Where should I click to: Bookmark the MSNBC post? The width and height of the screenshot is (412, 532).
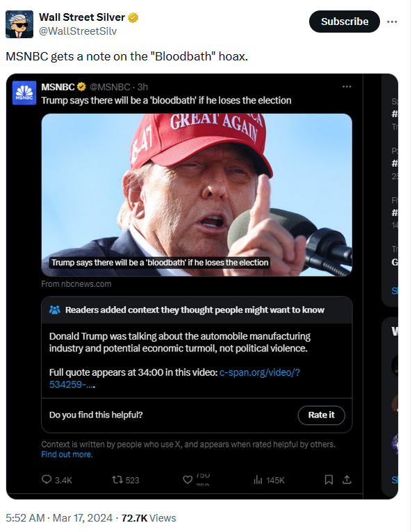tap(329, 479)
